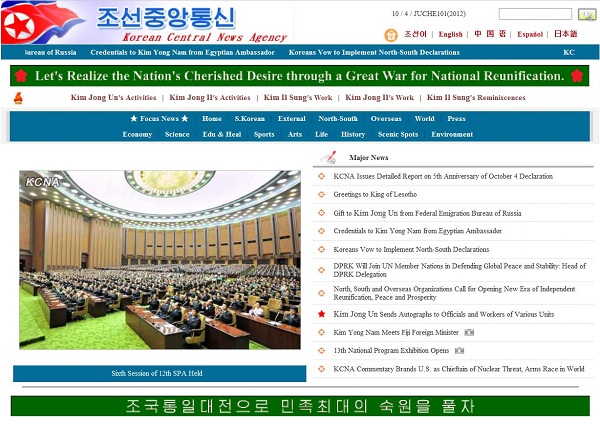The width and height of the screenshot is (600, 427).
Task: Open Koreans Vow to Implement article in Major News
Action: click(x=411, y=249)
